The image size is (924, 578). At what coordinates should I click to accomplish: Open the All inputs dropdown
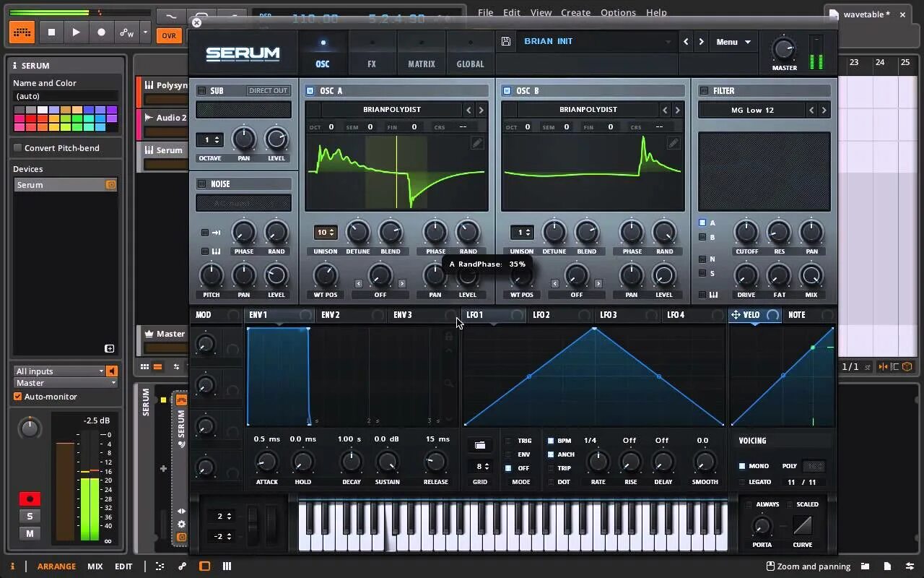click(59, 371)
